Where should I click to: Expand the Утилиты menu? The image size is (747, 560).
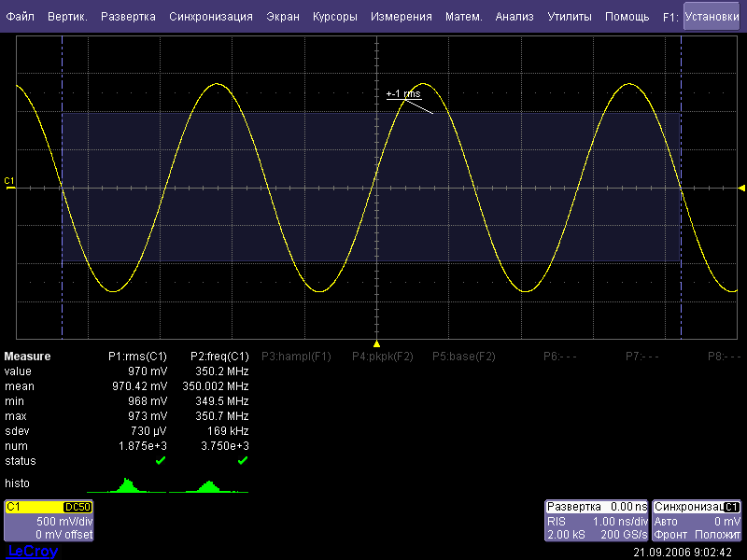coord(569,17)
